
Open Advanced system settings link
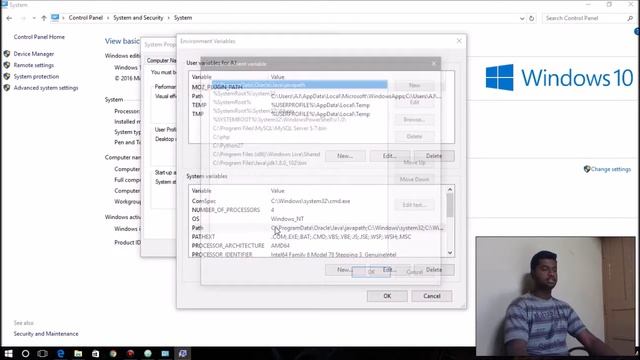pyautogui.click(x=46, y=88)
